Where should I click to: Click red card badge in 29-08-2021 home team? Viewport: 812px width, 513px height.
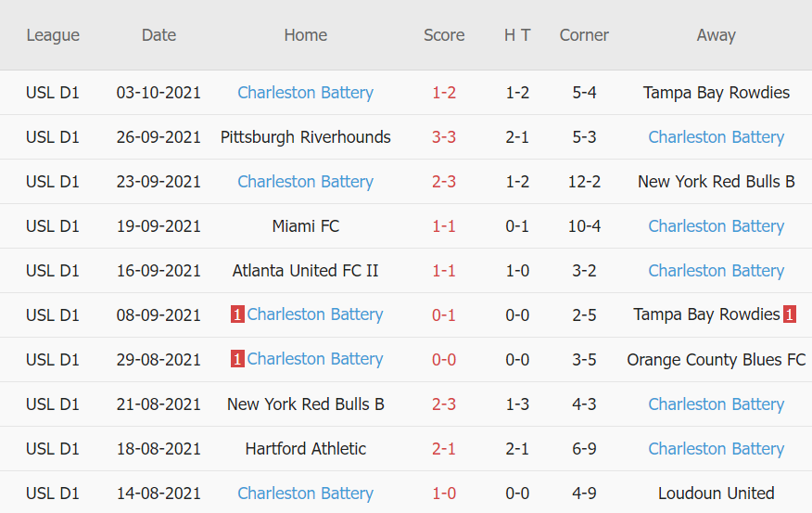click(x=237, y=360)
